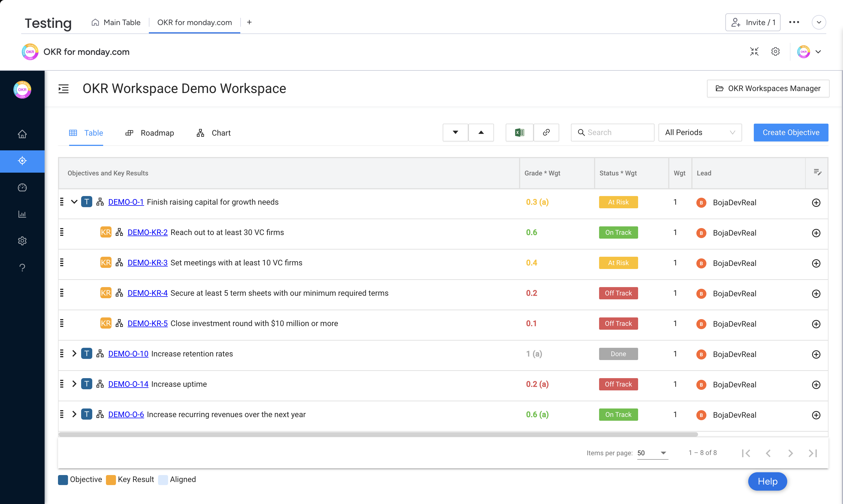Switch to Main Table tab
The height and width of the screenshot is (504, 843).
pyautogui.click(x=116, y=22)
